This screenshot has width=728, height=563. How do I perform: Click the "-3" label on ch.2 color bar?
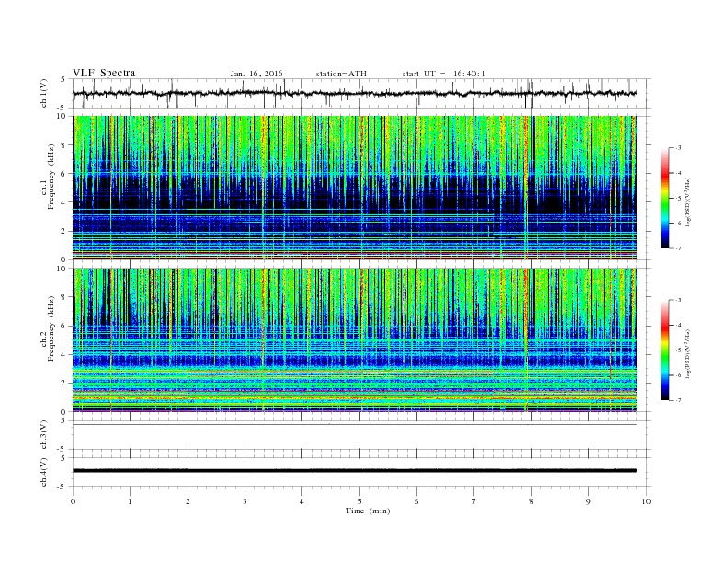(x=678, y=300)
